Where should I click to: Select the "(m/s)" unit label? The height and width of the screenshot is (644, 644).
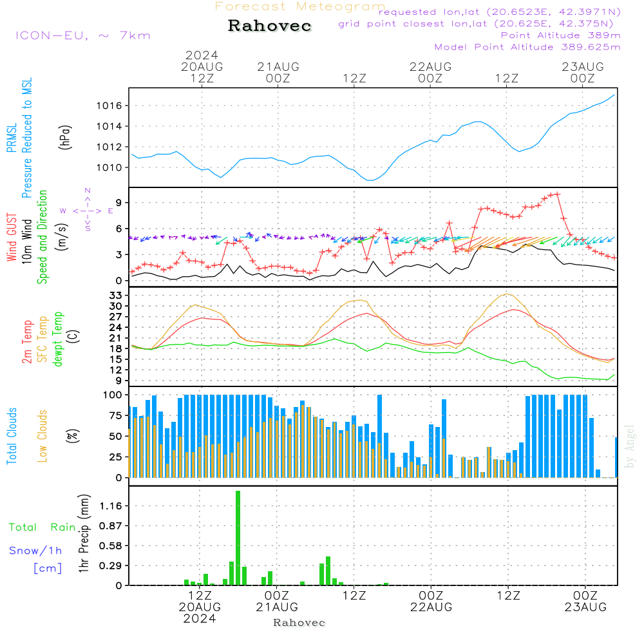[x=62, y=237]
